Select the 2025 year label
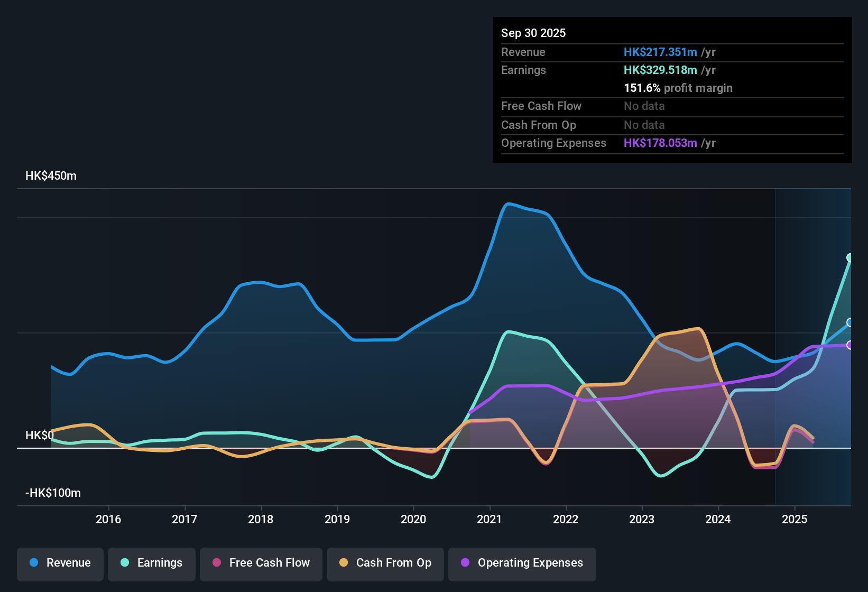 coord(794,520)
